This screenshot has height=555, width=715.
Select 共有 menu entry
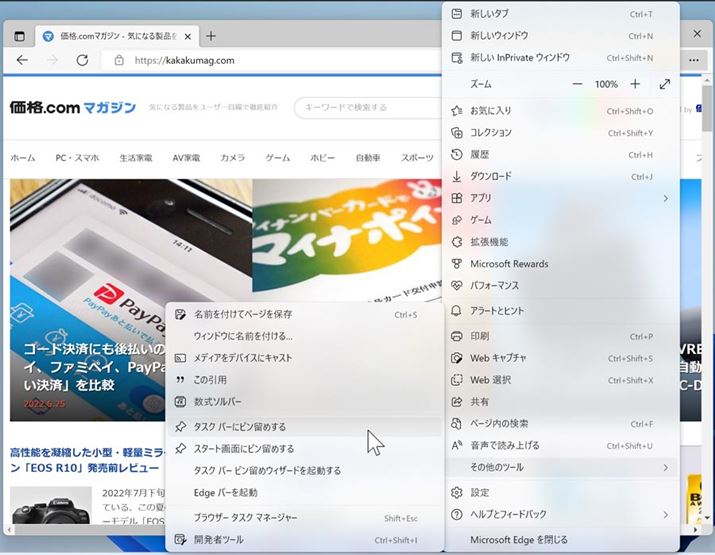[x=560, y=402]
